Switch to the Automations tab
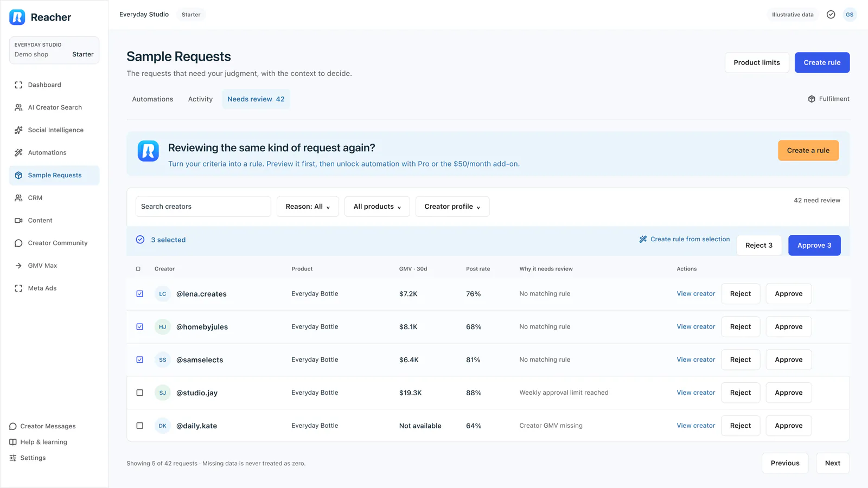Image resolution: width=868 pixels, height=488 pixels. (152, 99)
